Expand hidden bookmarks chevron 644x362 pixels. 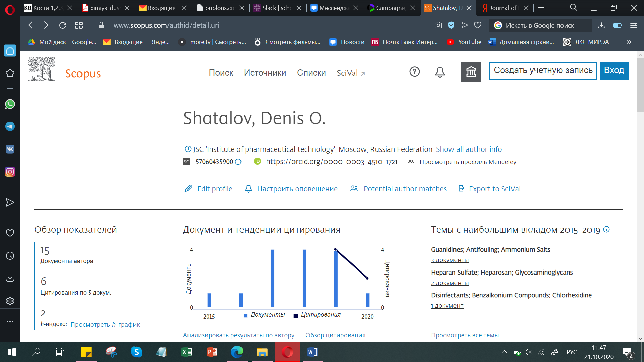(629, 42)
